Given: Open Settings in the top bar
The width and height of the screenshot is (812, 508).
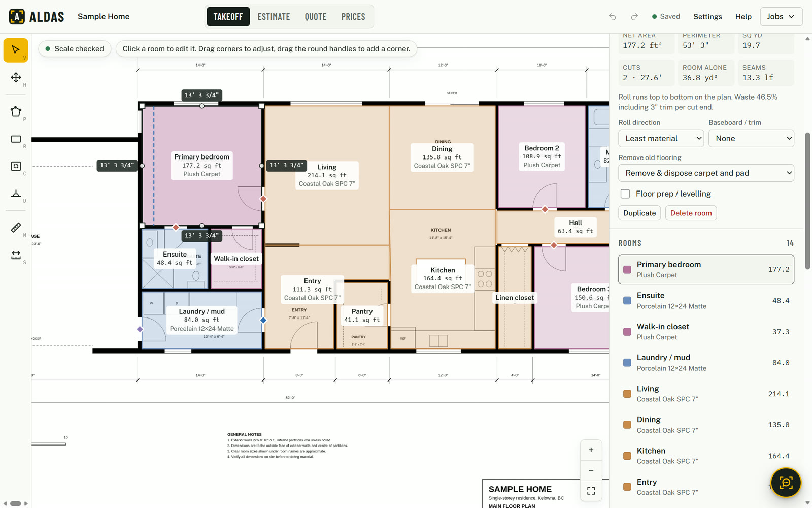Looking at the screenshot, I should point(707,17).
